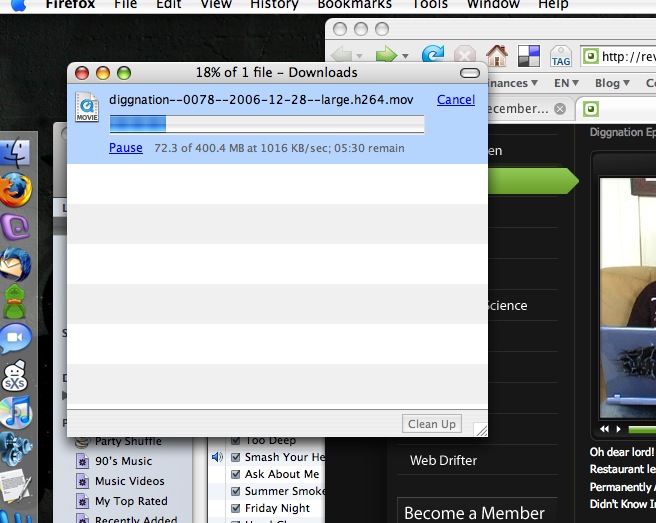Open the sXs snowman app in Dock
Viewport: 656px width, 523px height.
pyautogui.click(x=15, y=375)
